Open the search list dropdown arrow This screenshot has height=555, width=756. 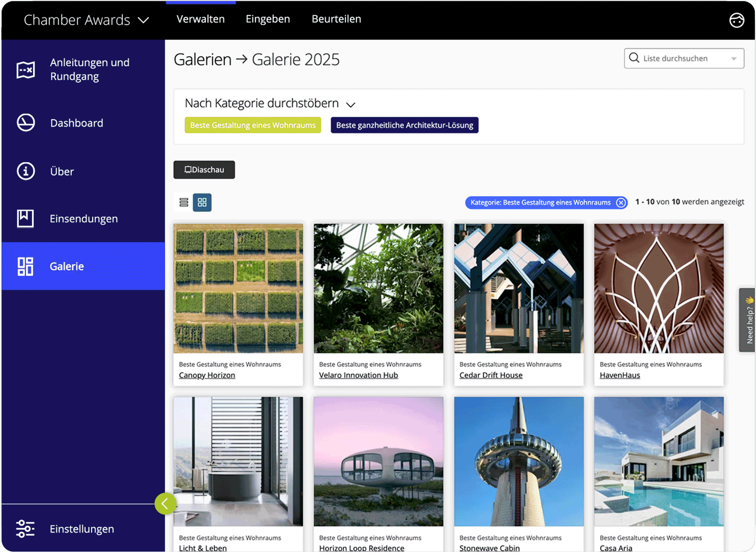tap(734, 58)
